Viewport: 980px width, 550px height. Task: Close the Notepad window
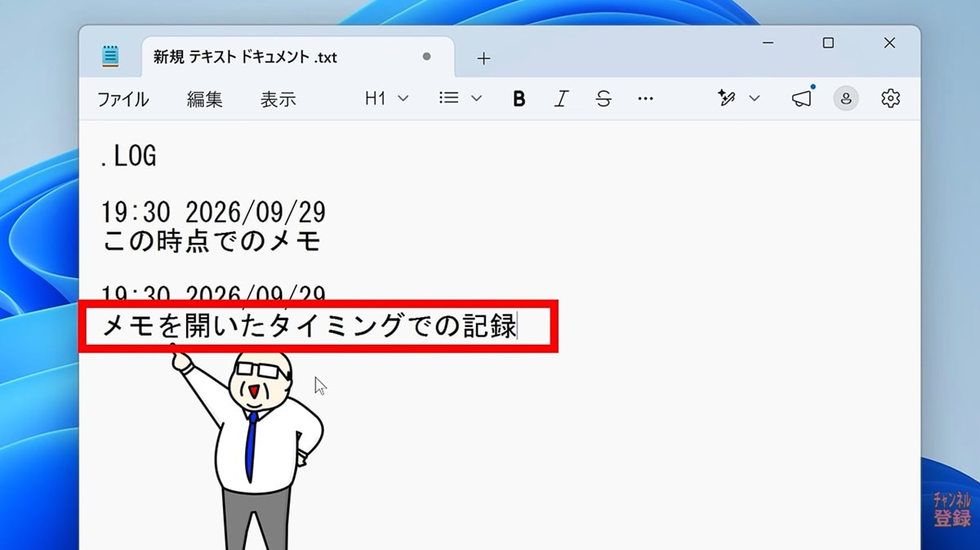[x=889, y=42]
